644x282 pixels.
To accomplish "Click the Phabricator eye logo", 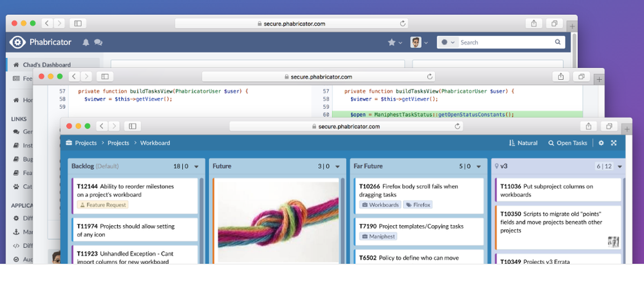I will pyautogui.click(x=17, y=42).
